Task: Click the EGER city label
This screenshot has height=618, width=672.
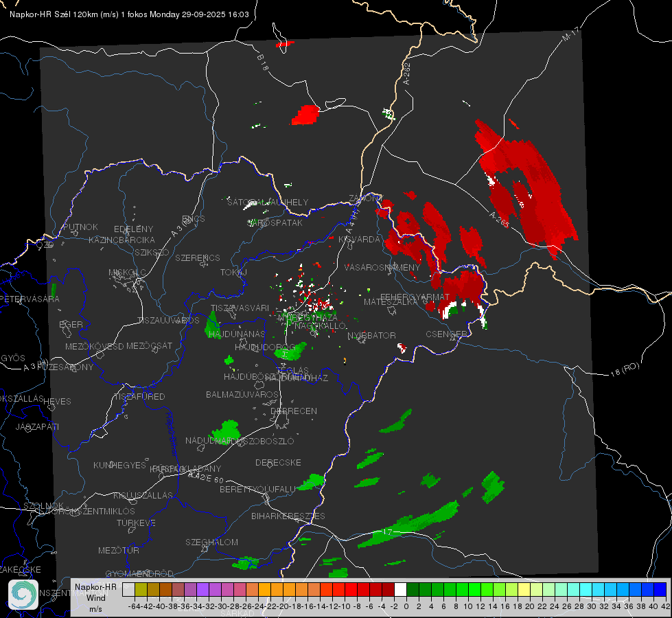Action: tap(71, 325)
